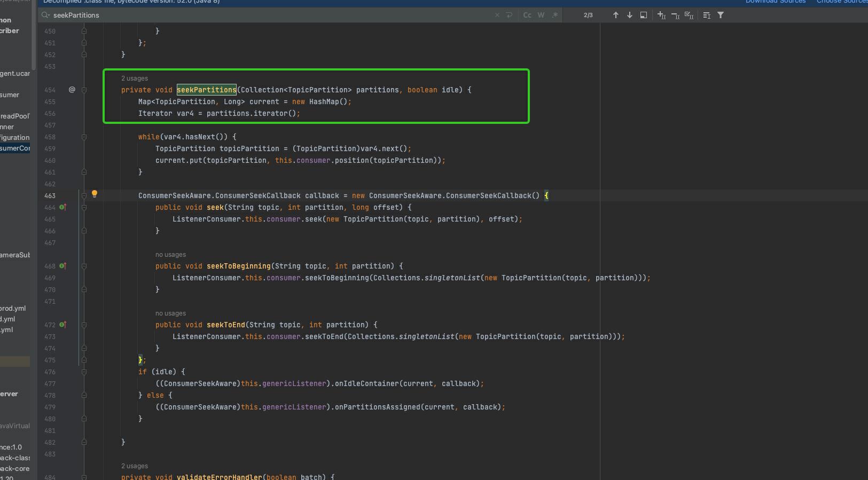Click the onPartitionsAssigned method call

click(x=377, y=407)
